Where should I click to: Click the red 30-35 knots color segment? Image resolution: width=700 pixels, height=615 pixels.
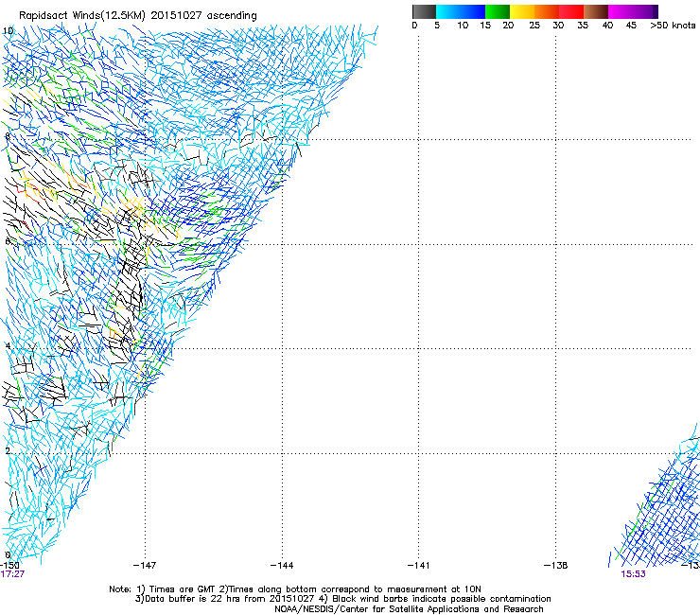[x=571, y=11]
